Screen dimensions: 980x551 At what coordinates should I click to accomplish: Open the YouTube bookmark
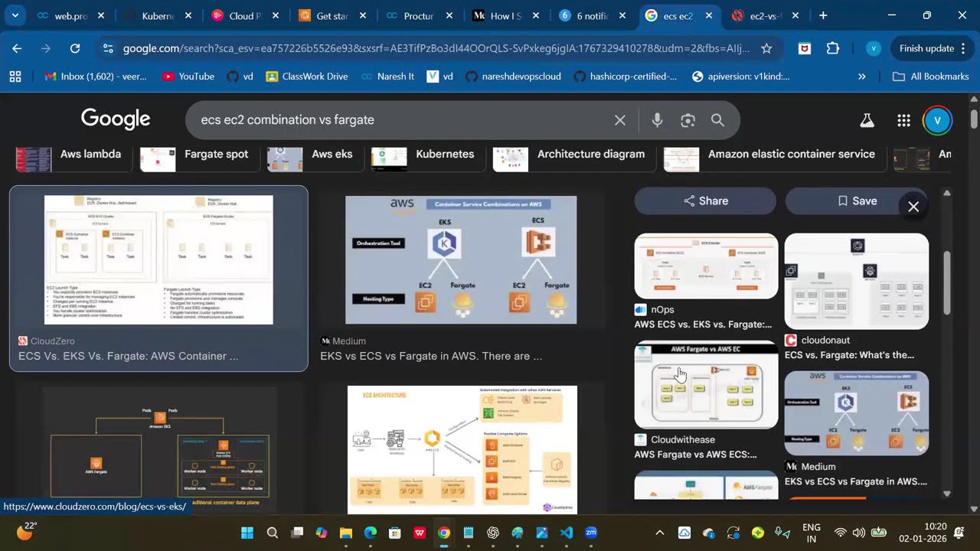[188, 77]
